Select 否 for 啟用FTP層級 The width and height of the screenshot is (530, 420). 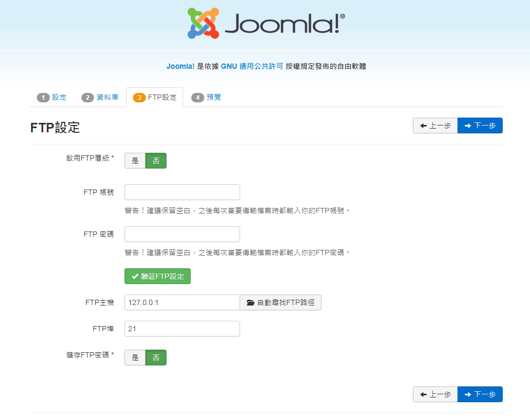[x=156, y=161]
